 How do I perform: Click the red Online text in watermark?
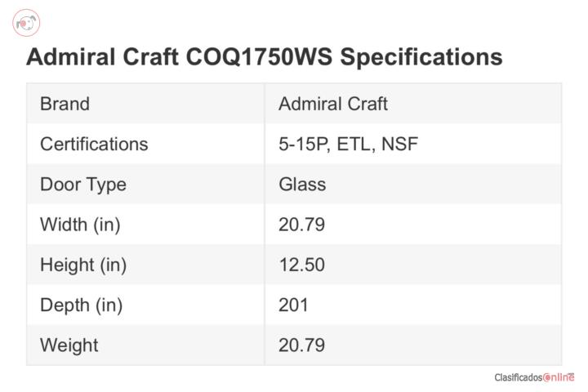[559, 377]
